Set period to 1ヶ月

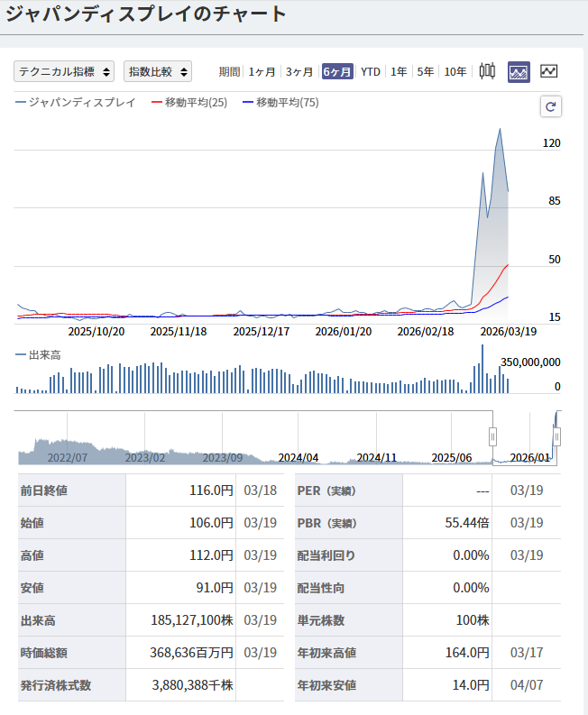click(x=262, y=71)
